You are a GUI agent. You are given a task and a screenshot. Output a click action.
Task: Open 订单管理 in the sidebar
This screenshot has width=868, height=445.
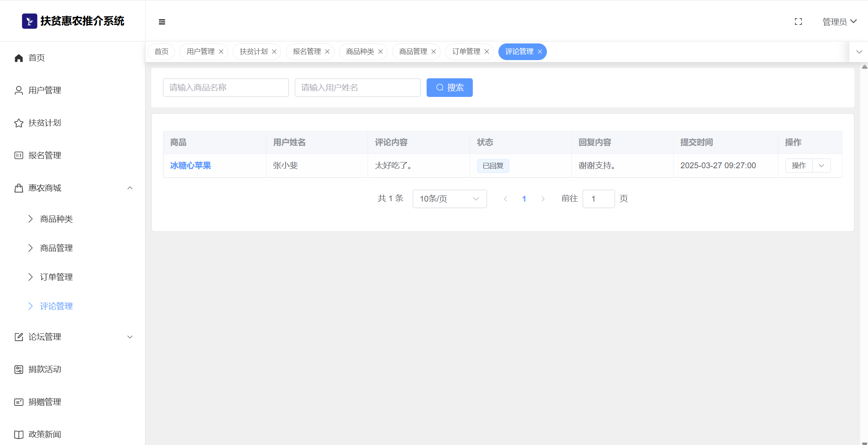point(56,277)
